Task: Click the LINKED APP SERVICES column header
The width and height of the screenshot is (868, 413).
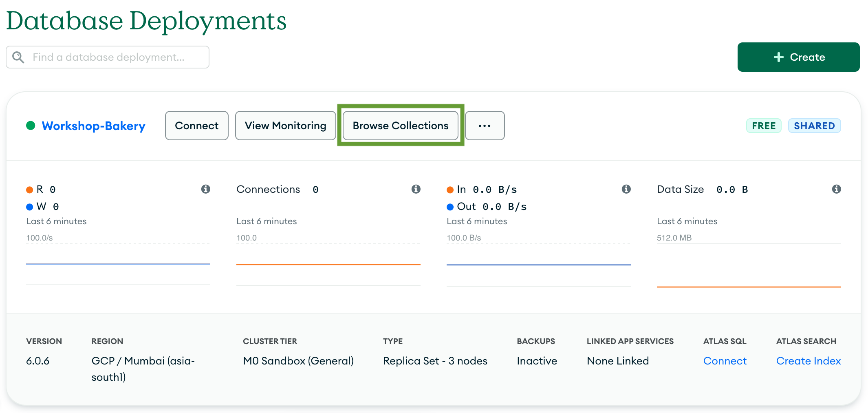Action: click(630, 341)
